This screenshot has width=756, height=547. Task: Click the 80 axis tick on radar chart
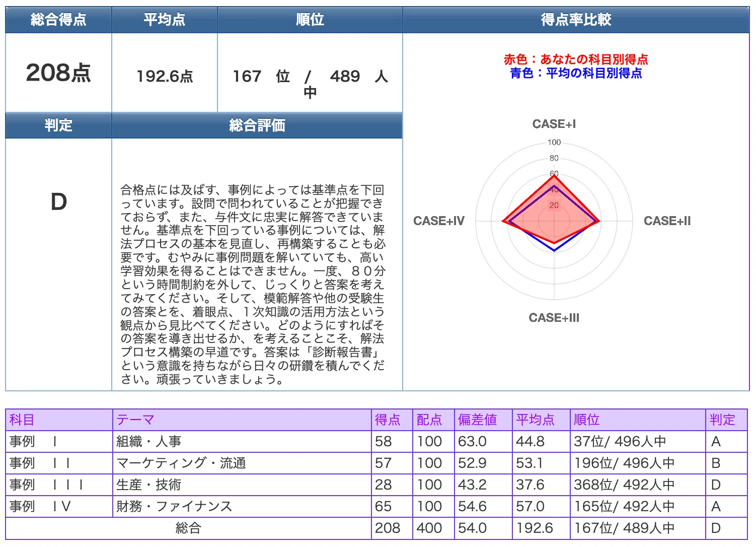pos(554,158)
